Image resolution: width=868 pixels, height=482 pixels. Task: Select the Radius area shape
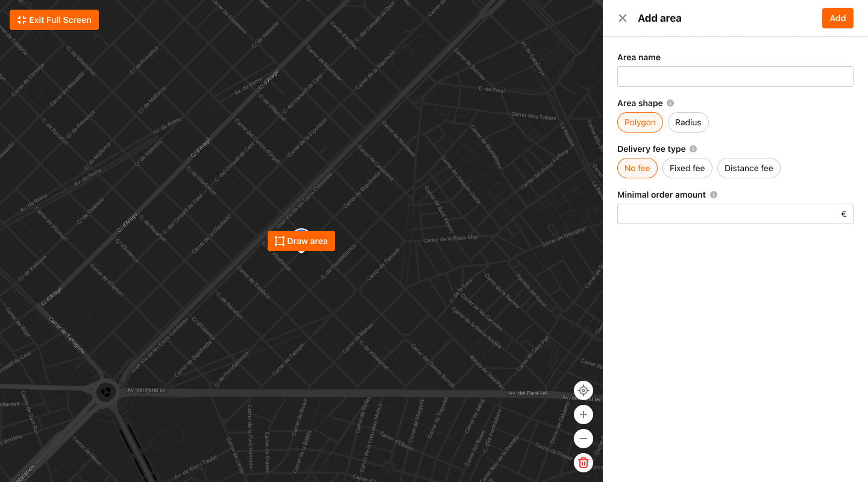click(688, 122)
